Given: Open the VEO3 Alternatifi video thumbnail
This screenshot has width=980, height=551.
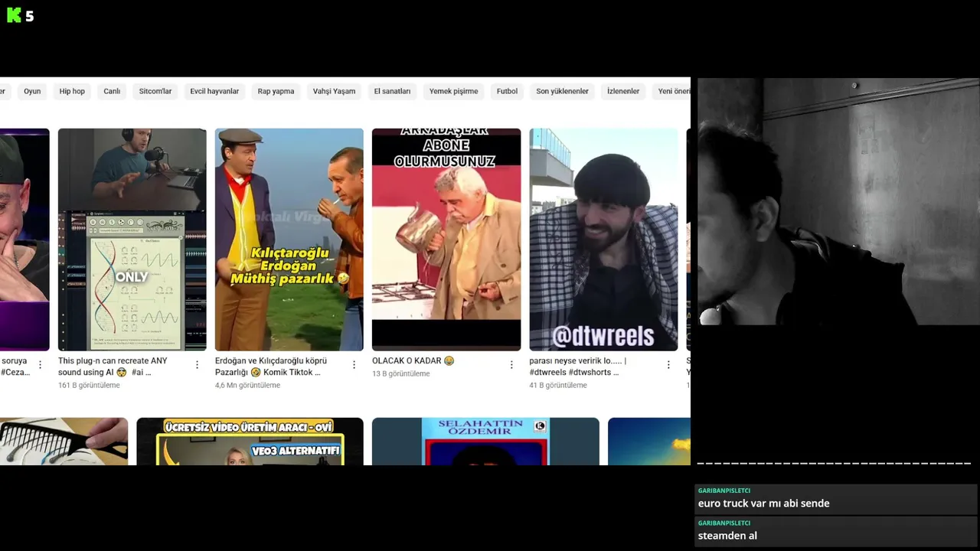Looking at the screenshot, I should (x=250, y=442).
